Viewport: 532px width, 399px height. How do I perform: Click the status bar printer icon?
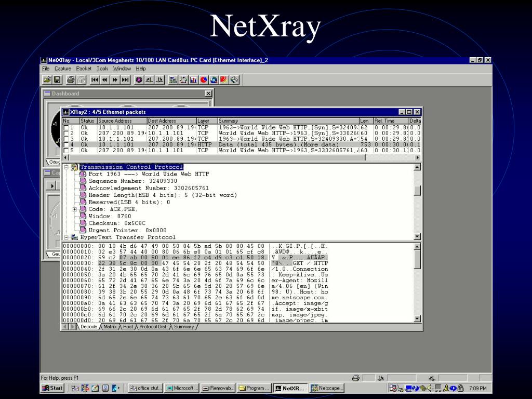coord(355,378)
